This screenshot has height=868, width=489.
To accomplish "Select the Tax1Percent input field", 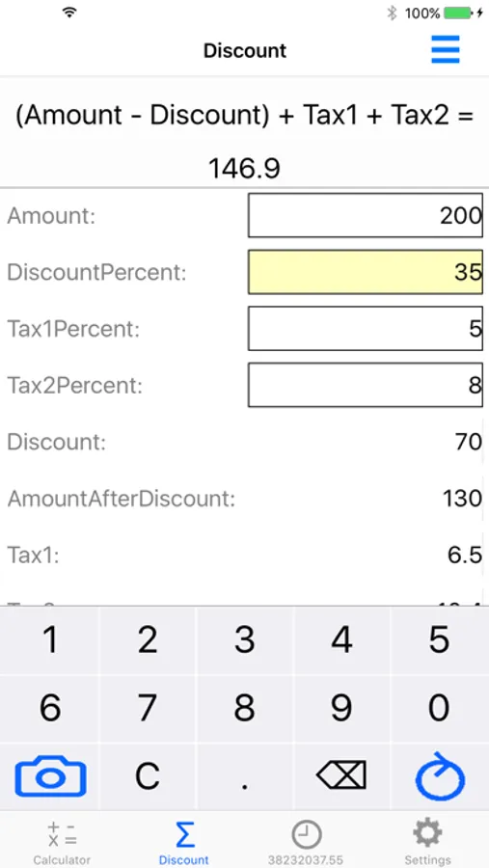I will tap(365, 328).
